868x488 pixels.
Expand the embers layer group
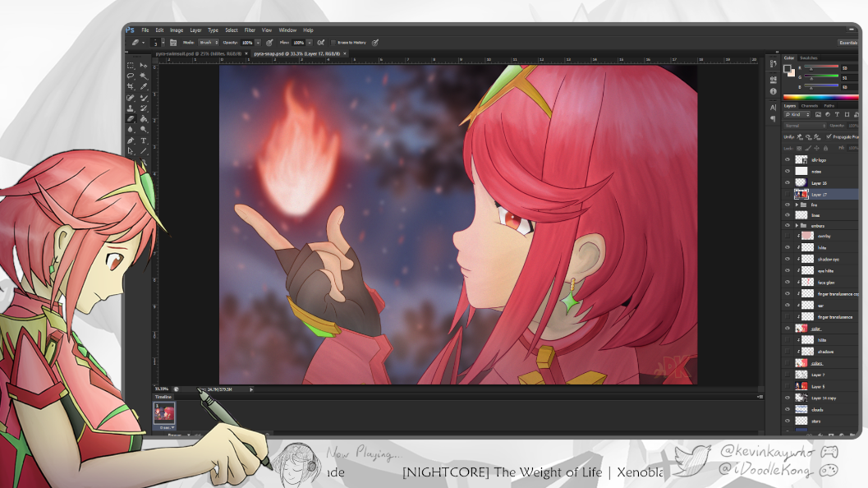point(797,225)
